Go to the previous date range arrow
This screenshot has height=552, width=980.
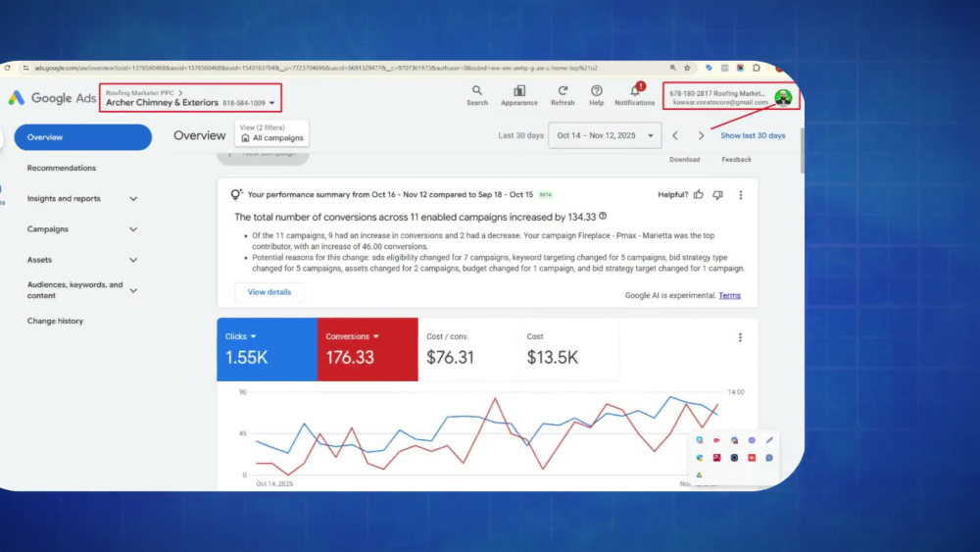click(675, 135)
